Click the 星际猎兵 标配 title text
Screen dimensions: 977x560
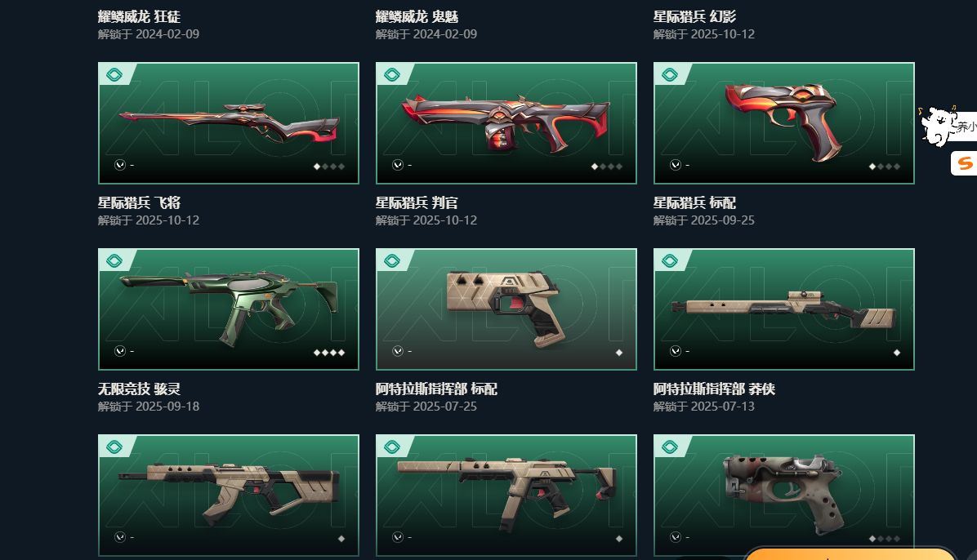pos(694,203)
